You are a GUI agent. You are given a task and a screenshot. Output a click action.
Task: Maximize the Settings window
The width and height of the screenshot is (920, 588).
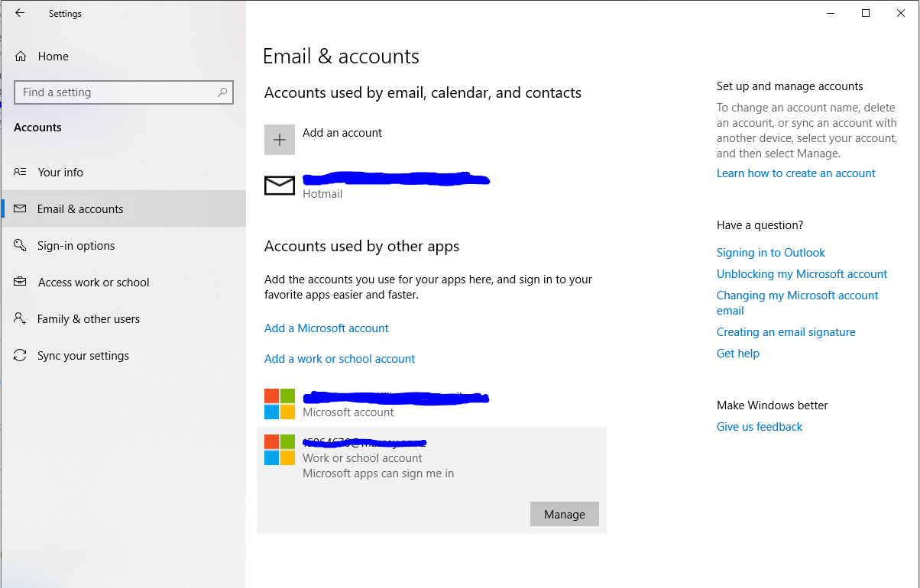866,13
